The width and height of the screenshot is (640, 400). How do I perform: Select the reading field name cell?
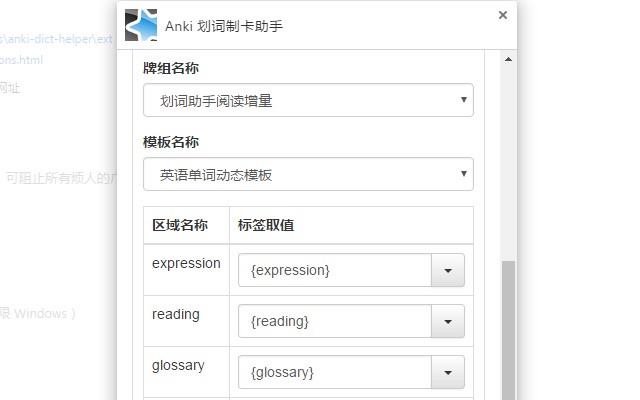(x=176, y=314)
